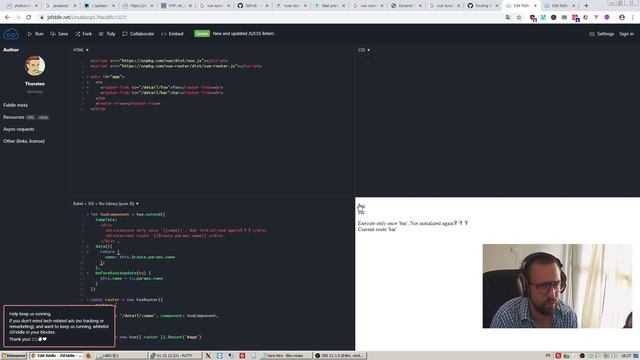Run the fiddle
Screen dimensions: 640x360
36,34
